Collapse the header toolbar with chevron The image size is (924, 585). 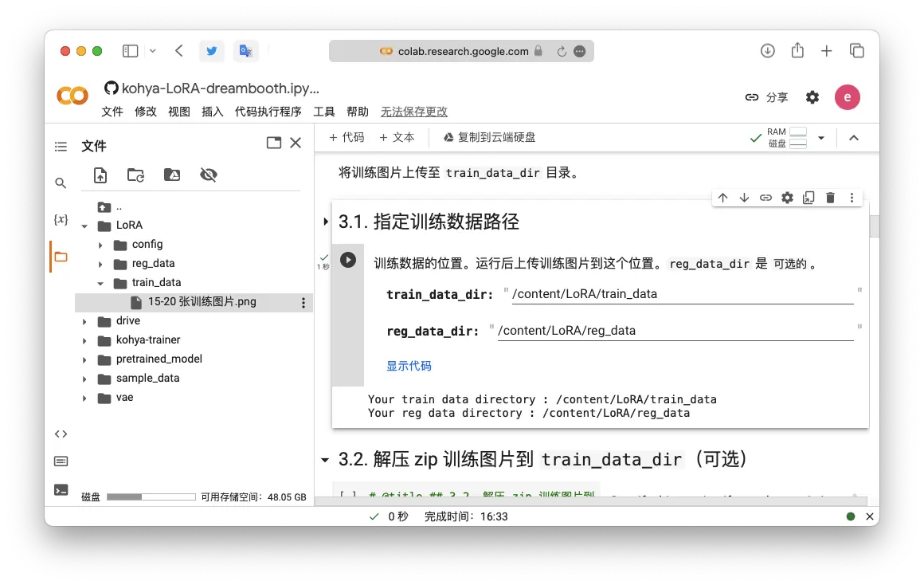point(854,138)
